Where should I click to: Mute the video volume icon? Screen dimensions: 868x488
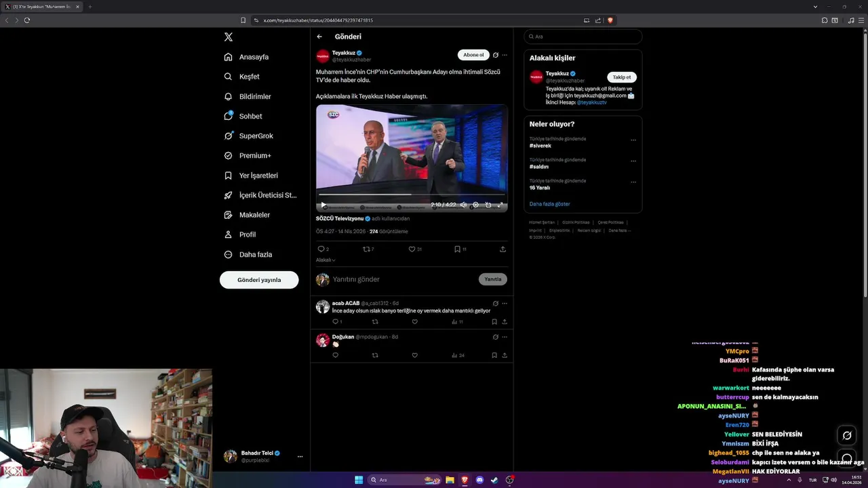click(463, 205)
